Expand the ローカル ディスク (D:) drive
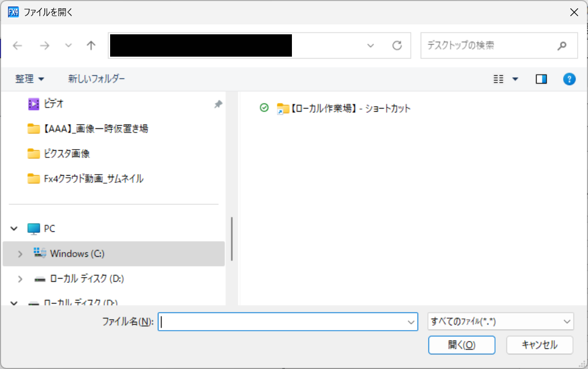 point(21,279)
